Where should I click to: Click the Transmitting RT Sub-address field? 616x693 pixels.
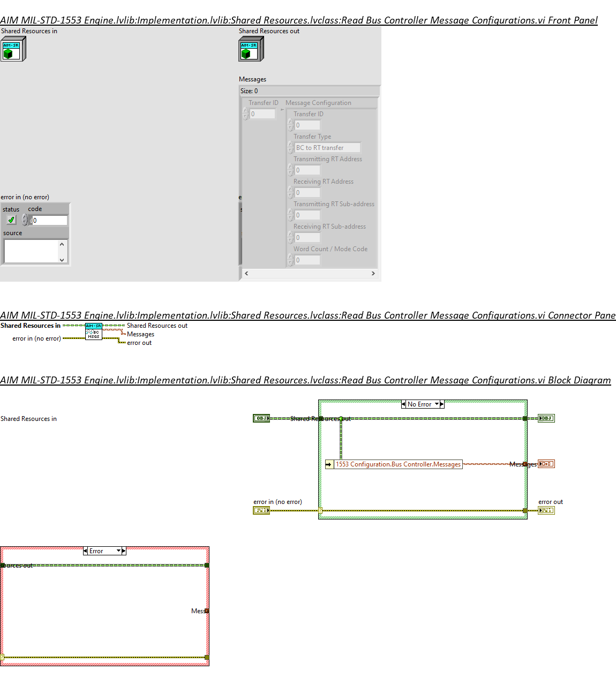click(307, 215)
